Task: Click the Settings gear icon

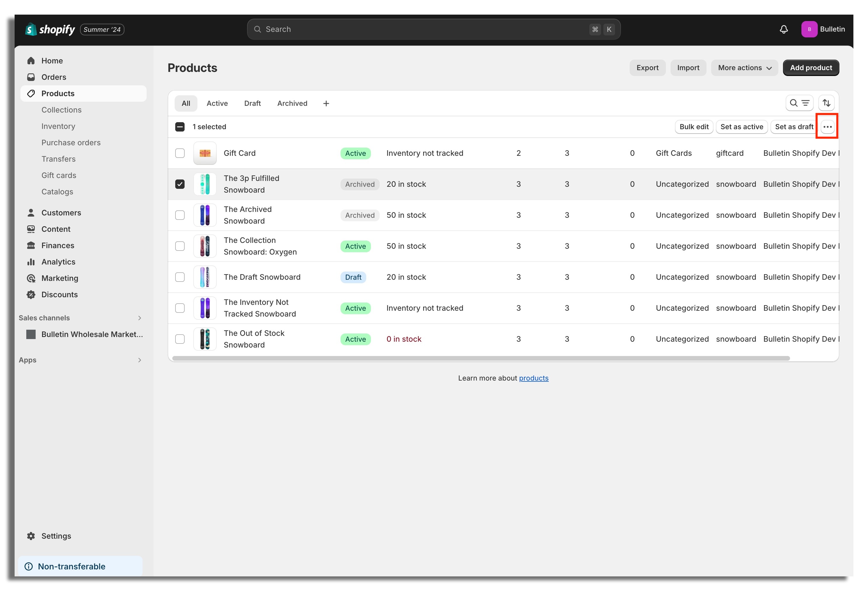Action: pyautogui.click(x=31, y=536)
